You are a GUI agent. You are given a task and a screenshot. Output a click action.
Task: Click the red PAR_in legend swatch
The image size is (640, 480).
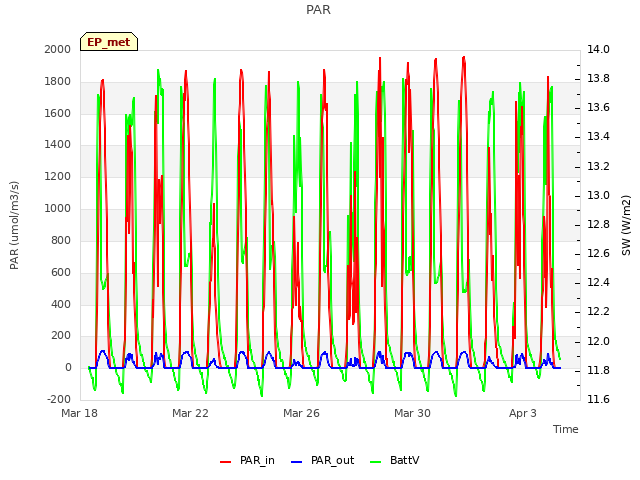(x=226, y=462)
